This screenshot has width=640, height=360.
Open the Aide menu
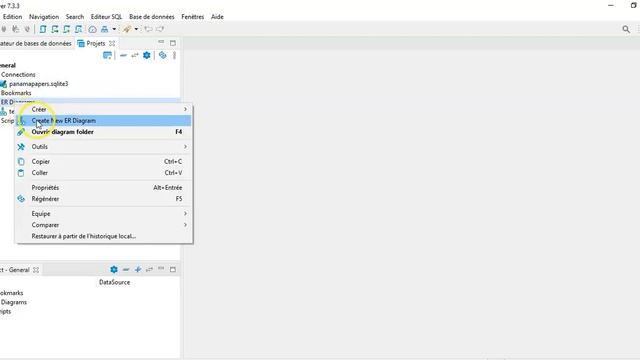point(217,17)
